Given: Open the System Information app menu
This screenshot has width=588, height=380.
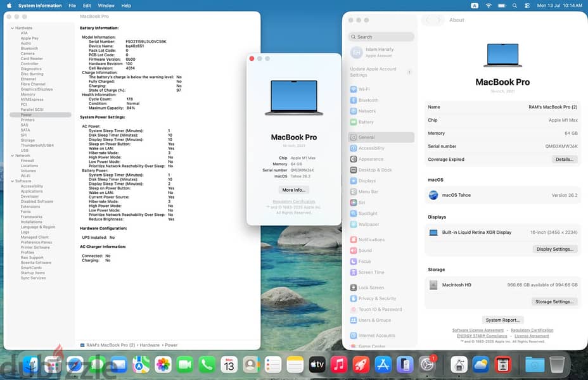Looking at the screenshot, I should pos(40,6).
